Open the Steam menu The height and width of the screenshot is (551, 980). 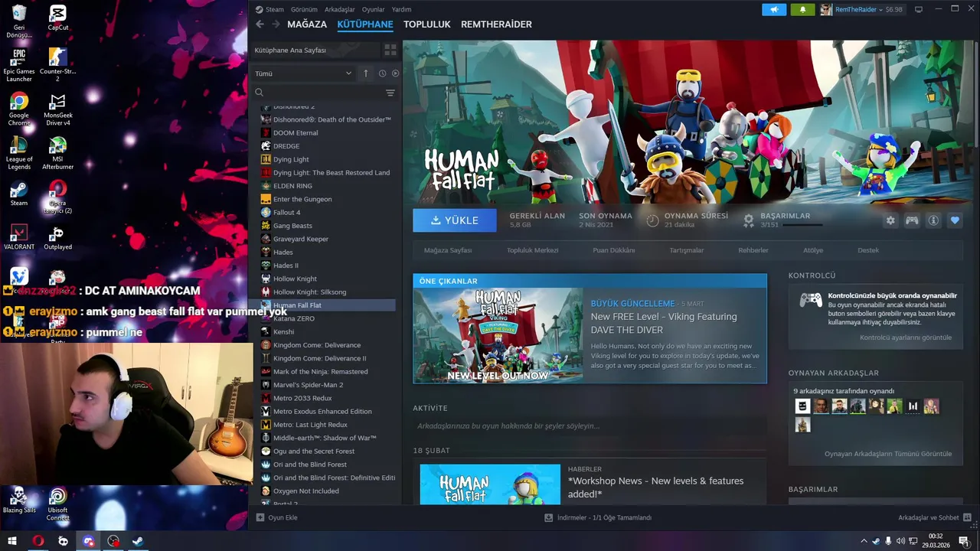pos(275,9)
